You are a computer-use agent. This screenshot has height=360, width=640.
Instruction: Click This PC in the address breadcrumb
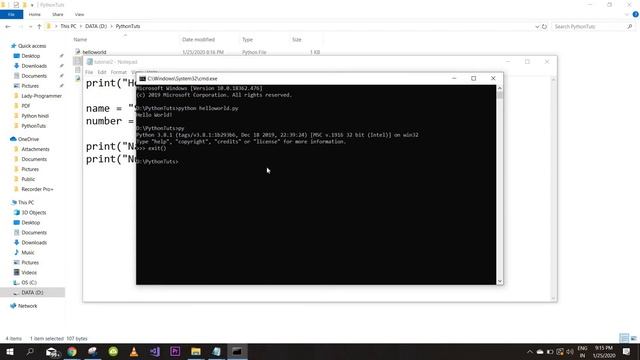click(68, 26)
